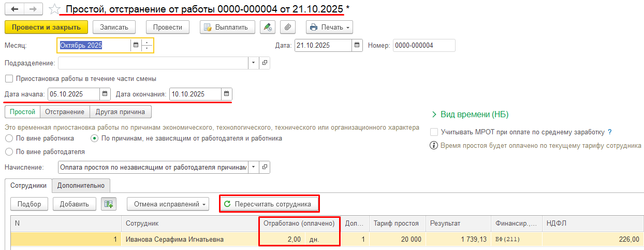
Task: Click the 20 000 tariff cell
Action: click(x=397, y=239)
